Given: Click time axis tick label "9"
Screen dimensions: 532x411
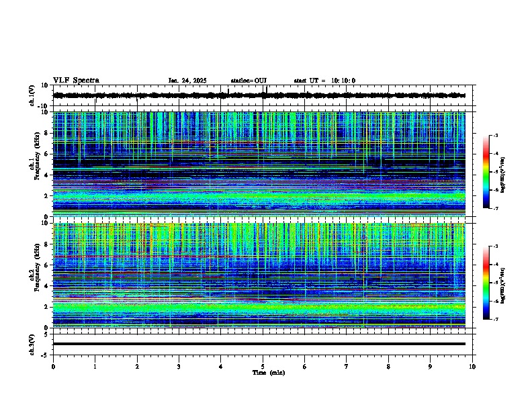Looking at the screenshot, I should coord(430,367).
